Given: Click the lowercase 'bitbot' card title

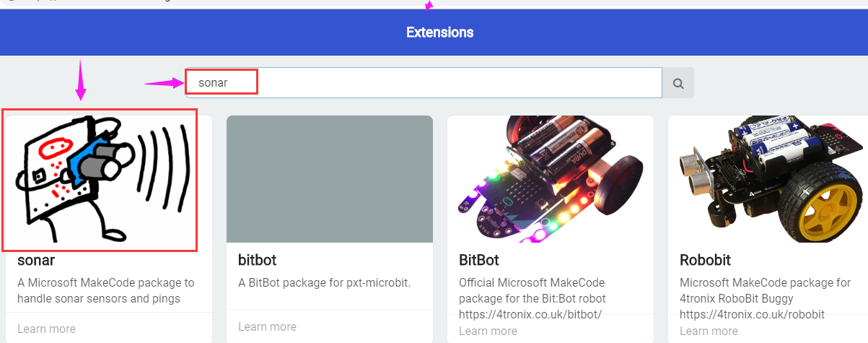Looking at the screenshot, I should point(257,260).
